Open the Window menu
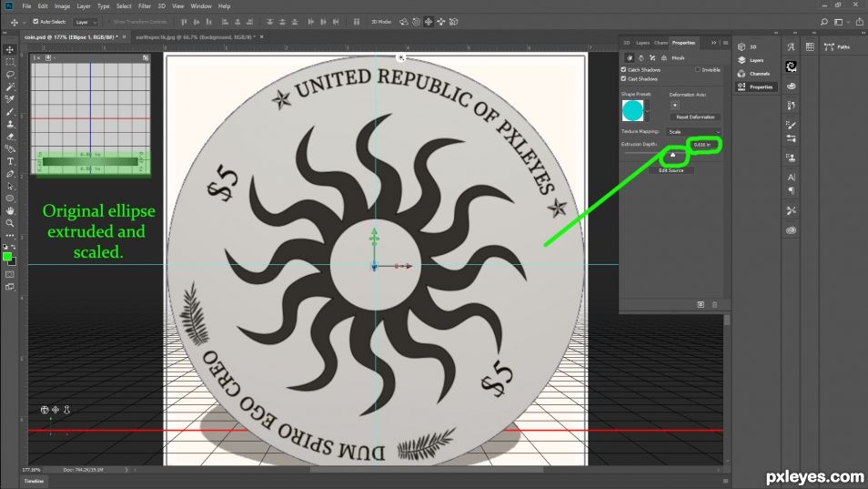The width and height of the screenshot is (868, 489). [x=201, y=6]
